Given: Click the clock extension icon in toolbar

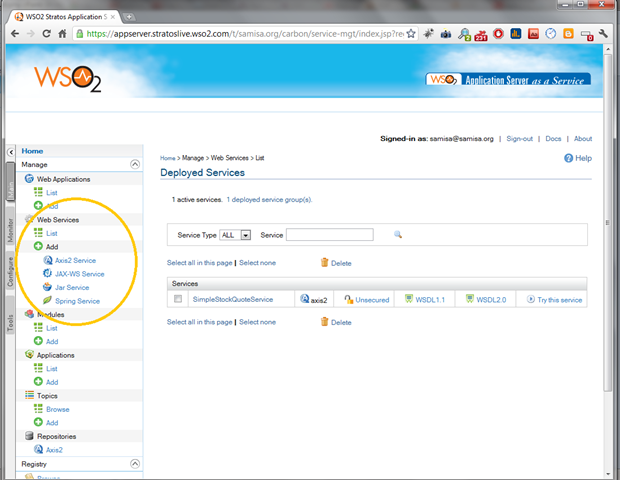Looking at the screenshot, I should [550, 34].
